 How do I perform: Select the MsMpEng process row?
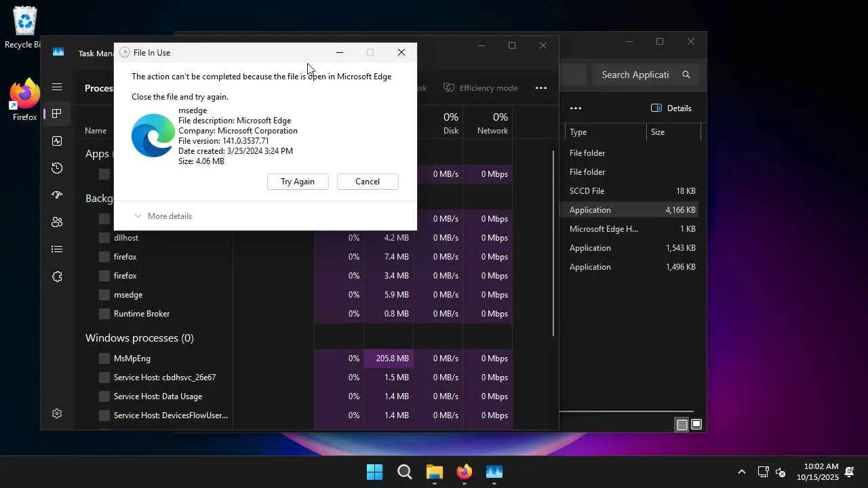298,359
